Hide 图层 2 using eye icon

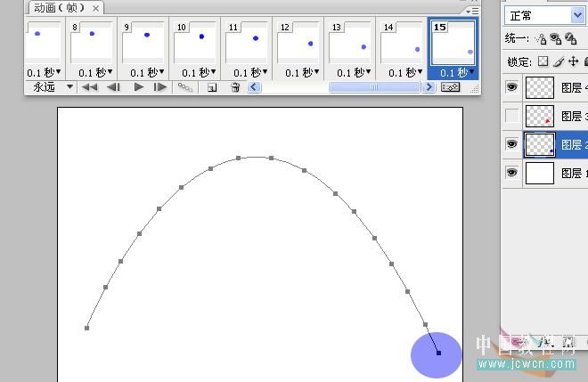pyautogui.click(x=512, y=144)
